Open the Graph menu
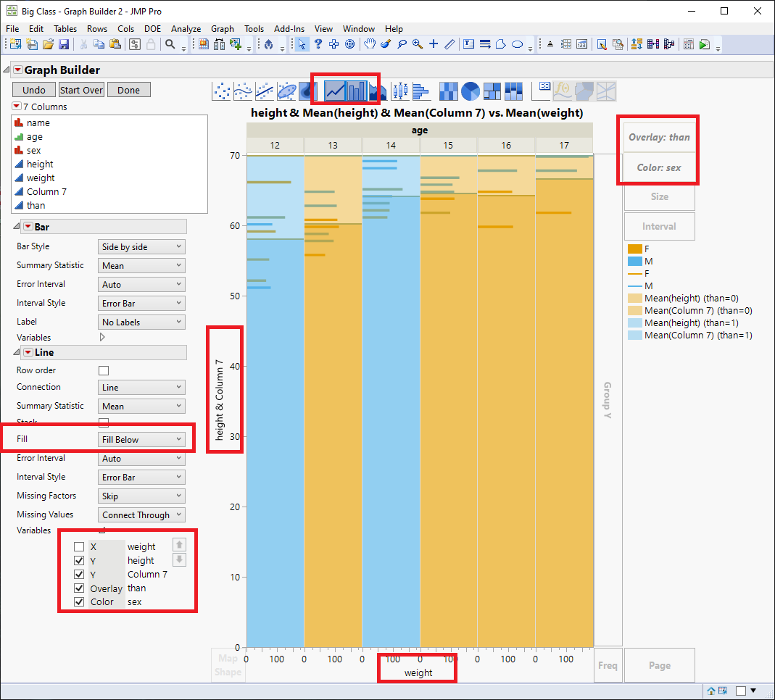The width and height of the screenshot is (775, 700). tap(223, 29)
